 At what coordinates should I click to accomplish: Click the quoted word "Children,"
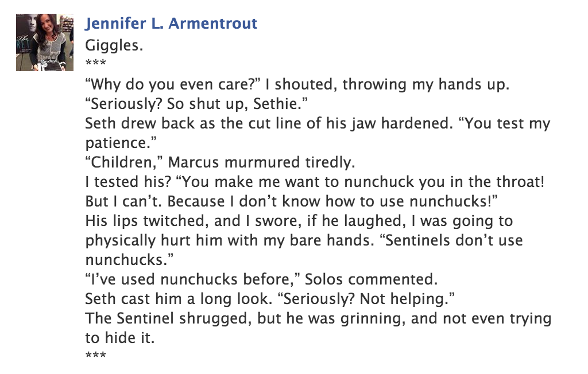coord(124,162)
